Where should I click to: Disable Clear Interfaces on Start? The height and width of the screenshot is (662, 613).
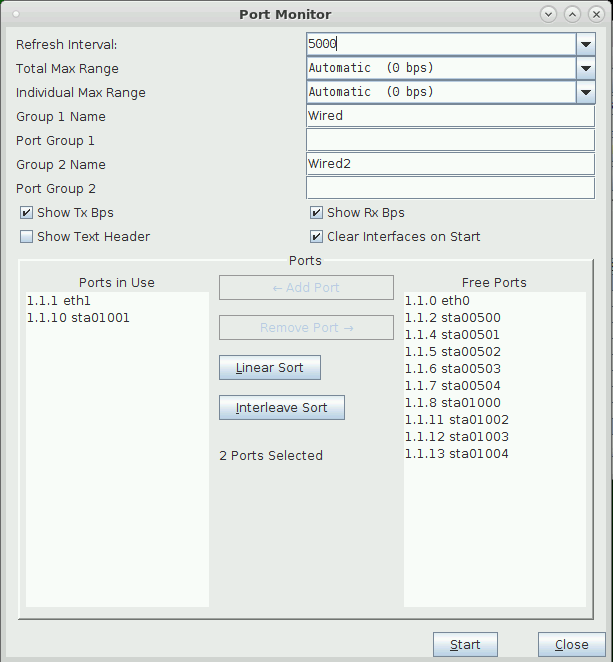(x=317, y=237)
